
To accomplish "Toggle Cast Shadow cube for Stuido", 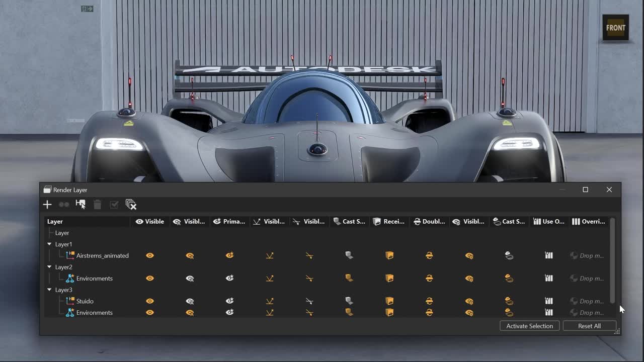I will pos(349,301).
